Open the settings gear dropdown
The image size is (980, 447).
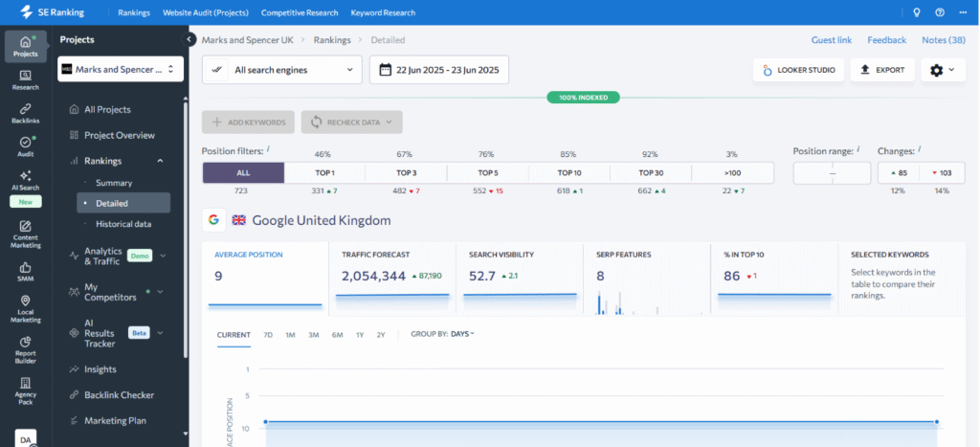(x=943, y=70)
